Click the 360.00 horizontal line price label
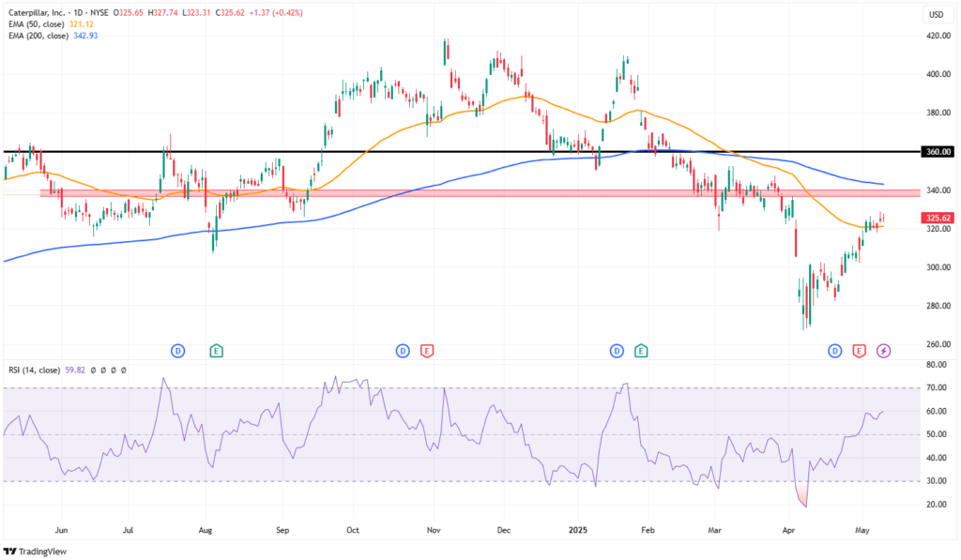Screen dimensions: 961x560 [938, 152]
